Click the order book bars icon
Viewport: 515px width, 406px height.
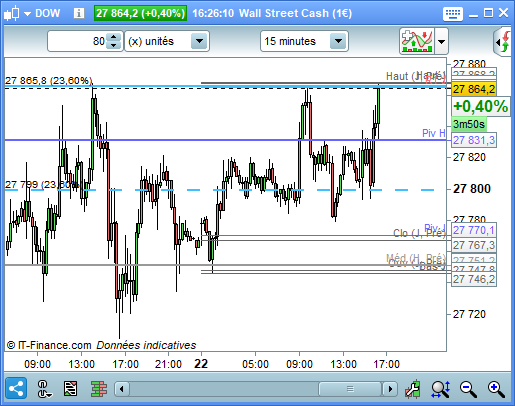[99, 389]
